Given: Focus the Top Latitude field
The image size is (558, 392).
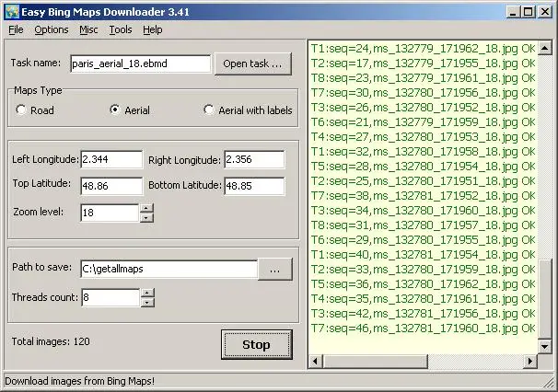Looking at the screenshot, I should click(x=111, y=186).
